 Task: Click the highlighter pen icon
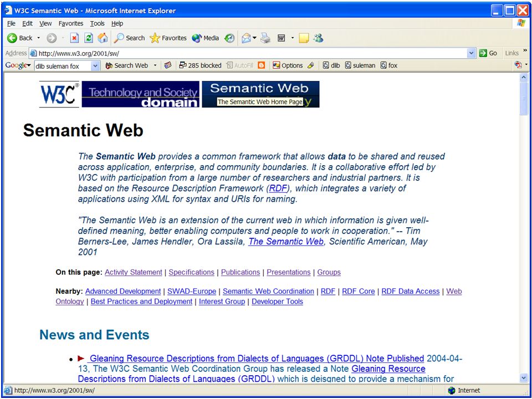[311, 65]
